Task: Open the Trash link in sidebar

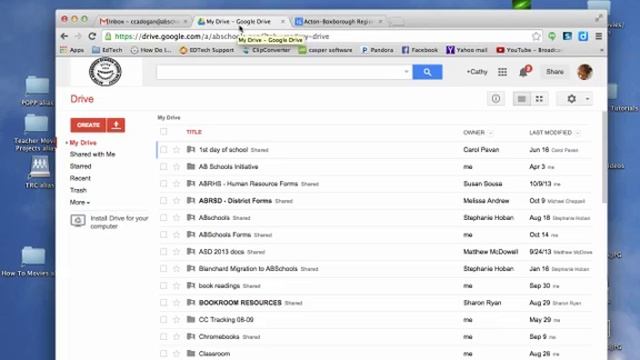Action: tap(78, 190)
